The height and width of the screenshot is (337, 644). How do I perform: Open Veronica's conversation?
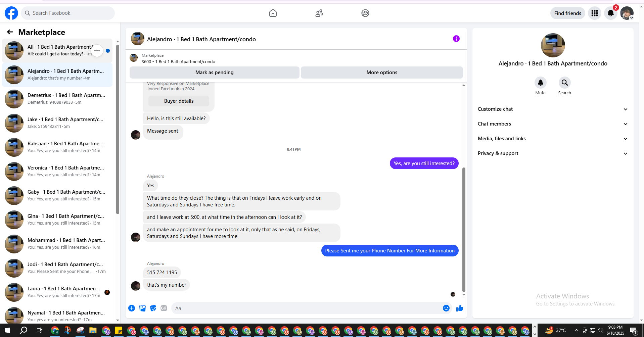click(57, 172)
